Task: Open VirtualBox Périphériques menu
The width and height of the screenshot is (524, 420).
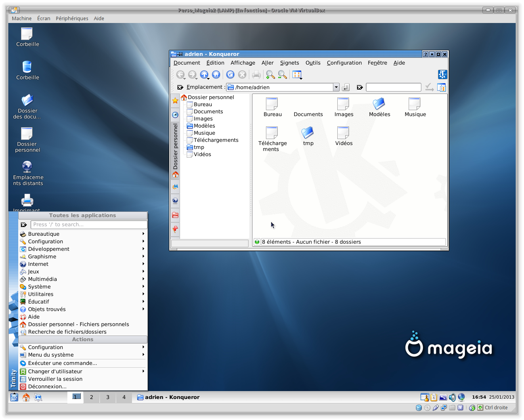Action: 72,19
